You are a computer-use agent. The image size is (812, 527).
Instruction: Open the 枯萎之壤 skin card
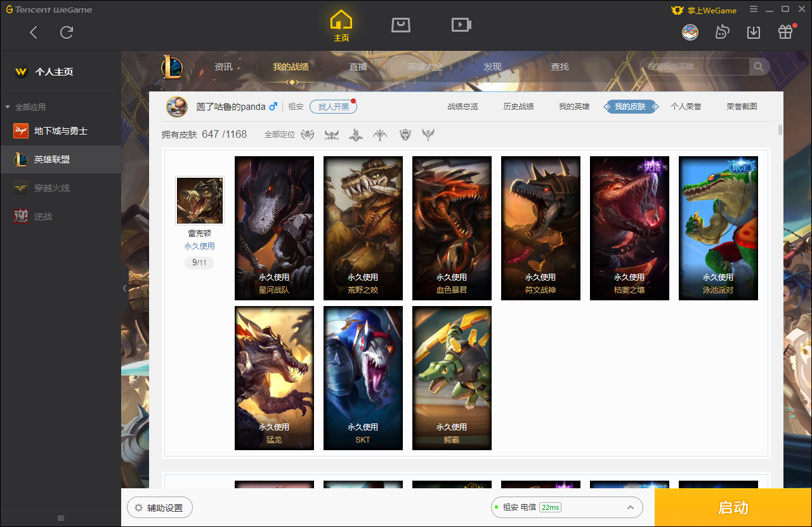629,229
